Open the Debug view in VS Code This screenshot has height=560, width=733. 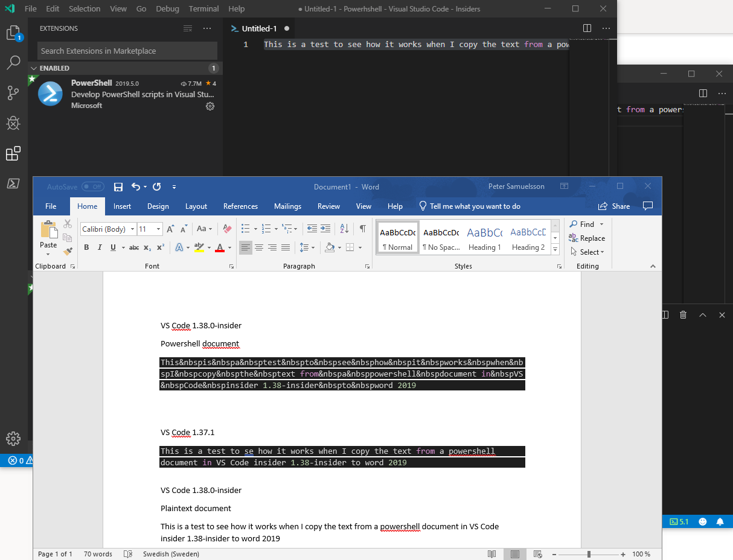(13, 123)
